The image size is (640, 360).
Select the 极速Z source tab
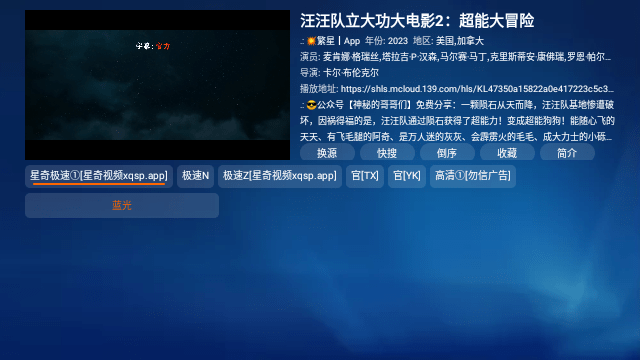(x=280, y=176)
